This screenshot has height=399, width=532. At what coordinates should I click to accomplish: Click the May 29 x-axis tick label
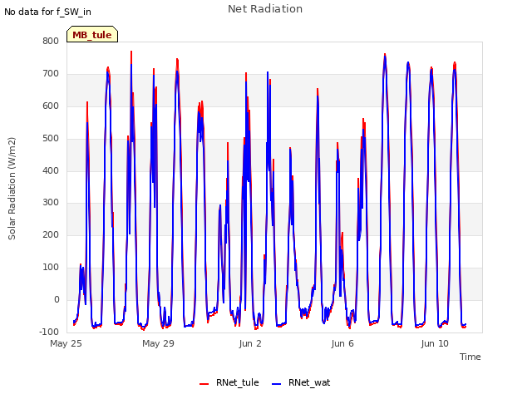158,343
